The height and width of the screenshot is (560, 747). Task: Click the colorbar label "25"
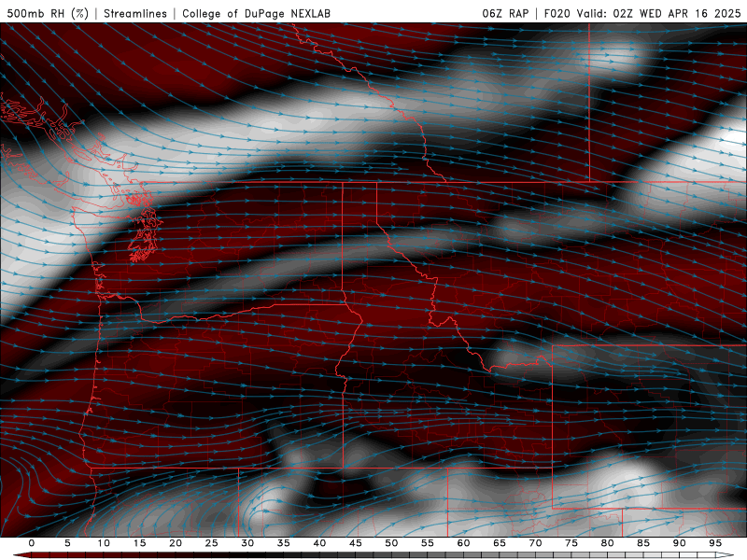212,543
